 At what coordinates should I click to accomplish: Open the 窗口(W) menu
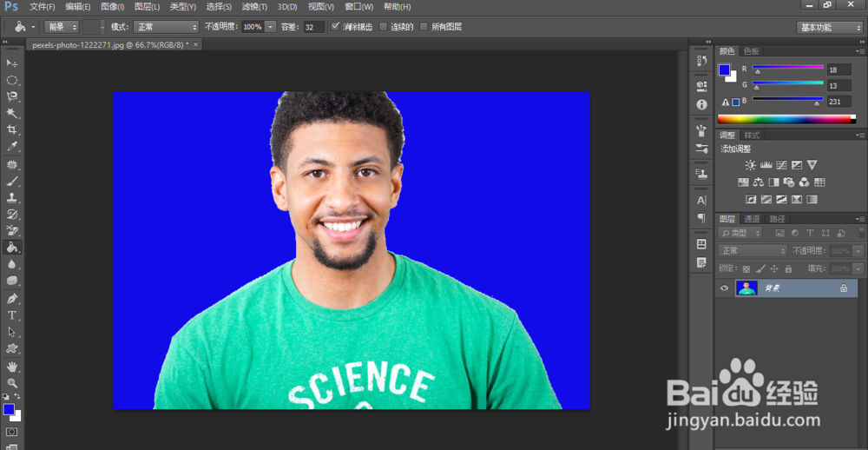point(358,7)
